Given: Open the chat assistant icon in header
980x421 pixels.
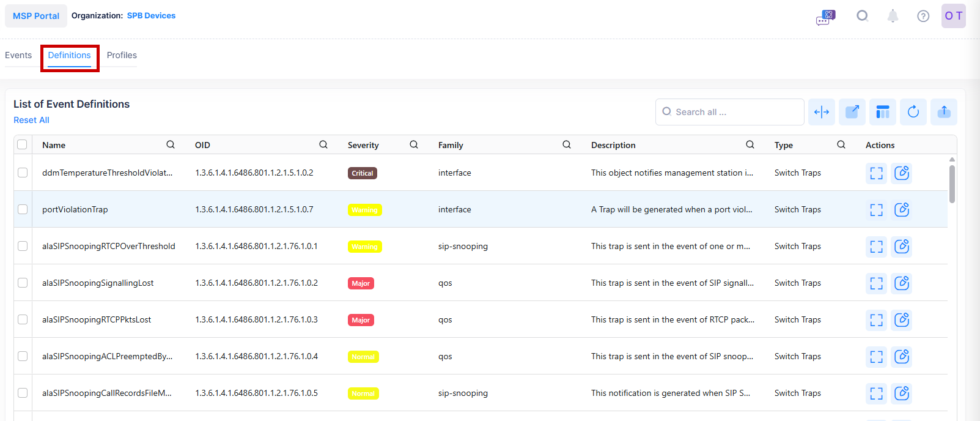Looking at the screenshot, I should pos(825,17).
